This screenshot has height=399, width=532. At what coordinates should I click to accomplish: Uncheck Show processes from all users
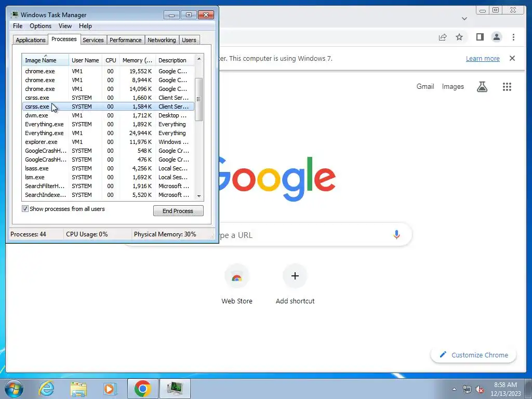point(25,209)
